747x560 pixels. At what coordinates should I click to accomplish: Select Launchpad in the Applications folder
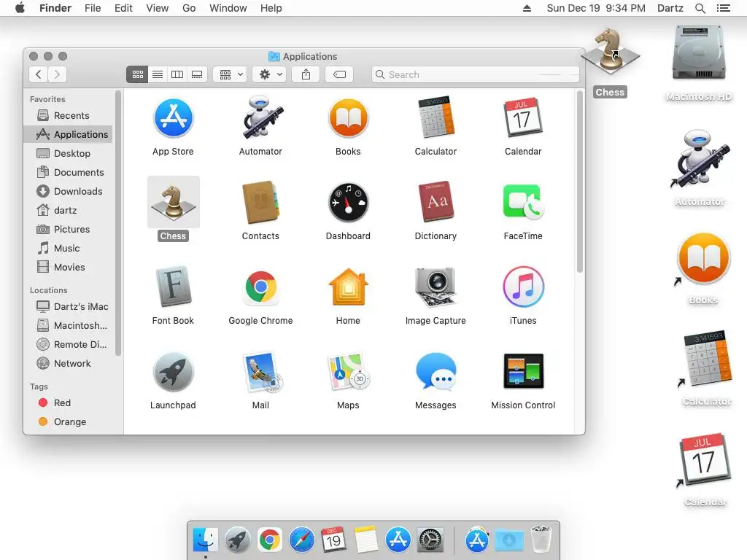tap(173, 371)
